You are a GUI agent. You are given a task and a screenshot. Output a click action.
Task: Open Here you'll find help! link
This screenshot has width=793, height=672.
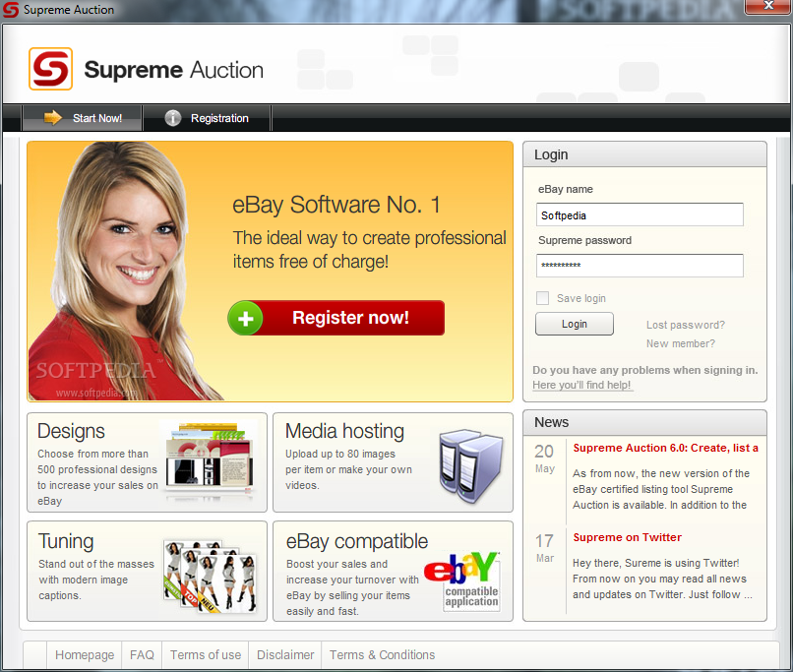pyautogui.click(x=581, y=385)
